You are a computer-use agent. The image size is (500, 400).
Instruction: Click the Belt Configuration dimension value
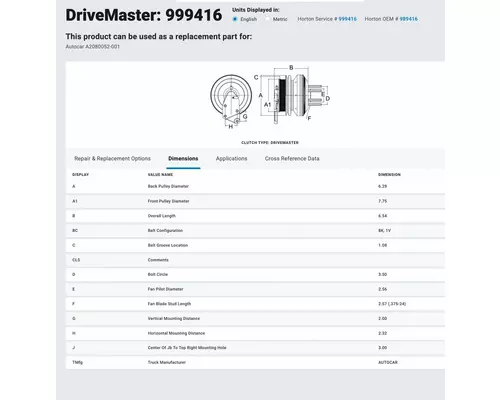(x=384, y=230)
